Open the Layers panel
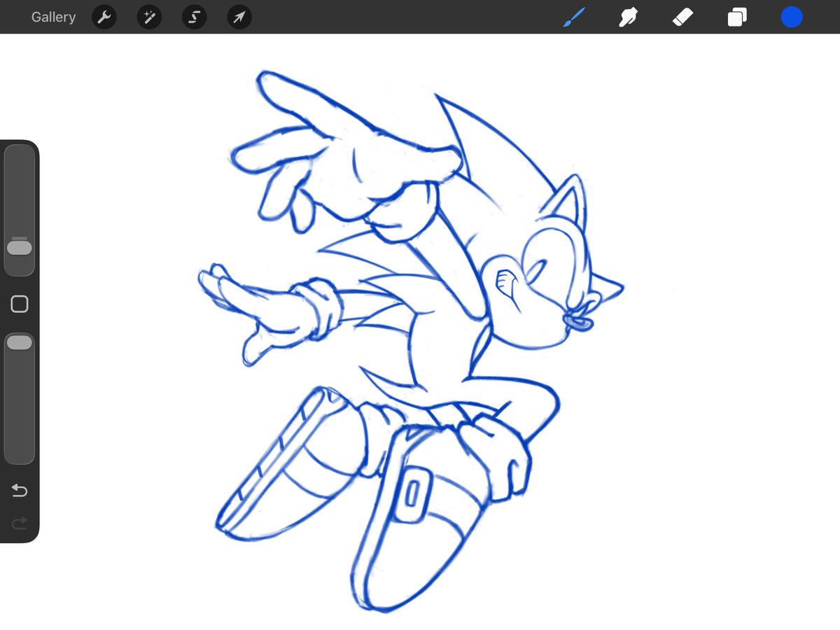This screenshot has height=630, width=840. tap(737, 17)
